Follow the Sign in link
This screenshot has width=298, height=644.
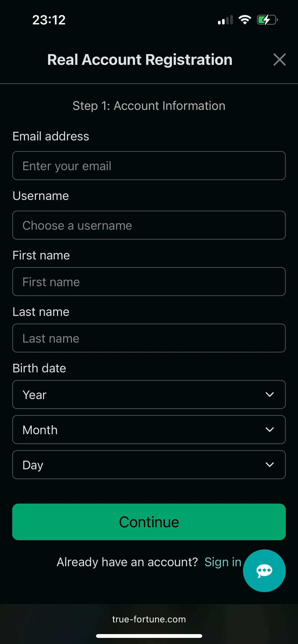223,562
